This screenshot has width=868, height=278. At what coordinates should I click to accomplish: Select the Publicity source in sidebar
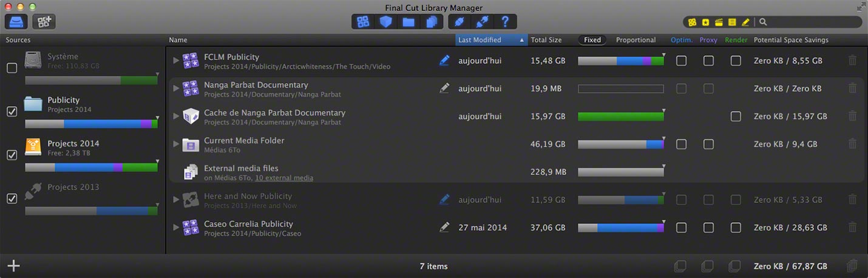[84, 112]
